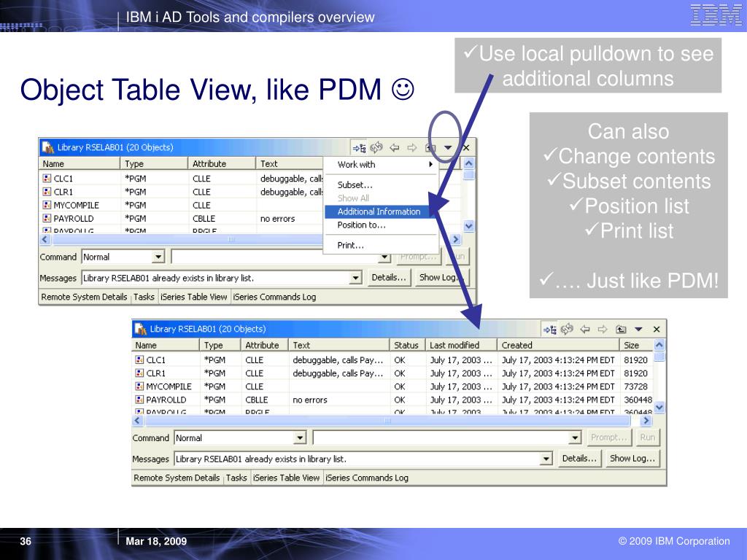The height and width of the screenshot is (560, 747).
Task: Click Show Log... button in window showing Status column
Action: [x=632, y=459]
